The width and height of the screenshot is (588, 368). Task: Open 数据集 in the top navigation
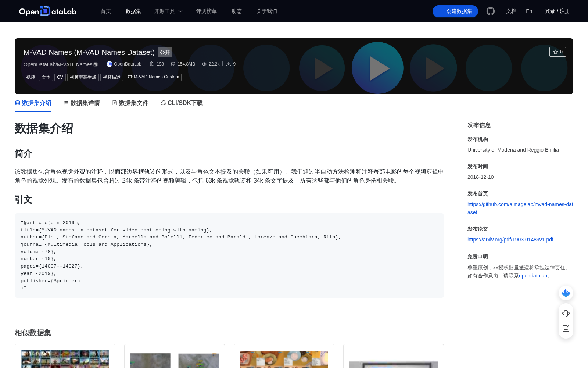(133, 11)
